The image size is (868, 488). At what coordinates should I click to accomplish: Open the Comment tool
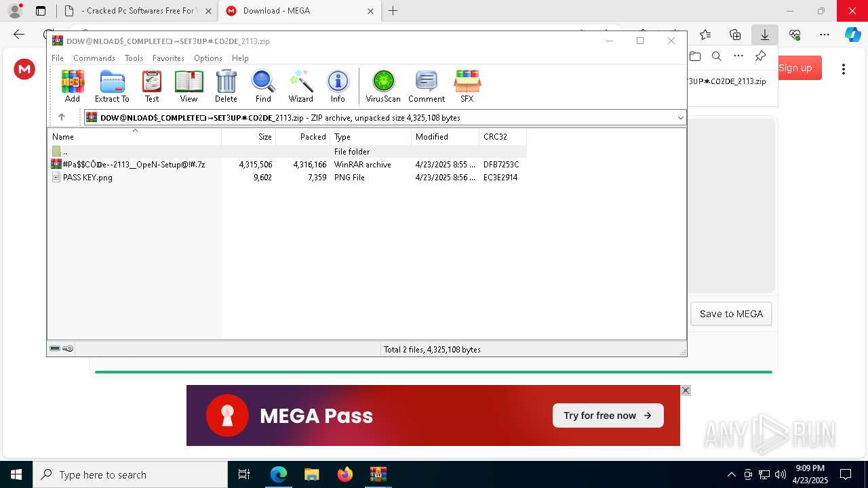click(x=427, y=86)
